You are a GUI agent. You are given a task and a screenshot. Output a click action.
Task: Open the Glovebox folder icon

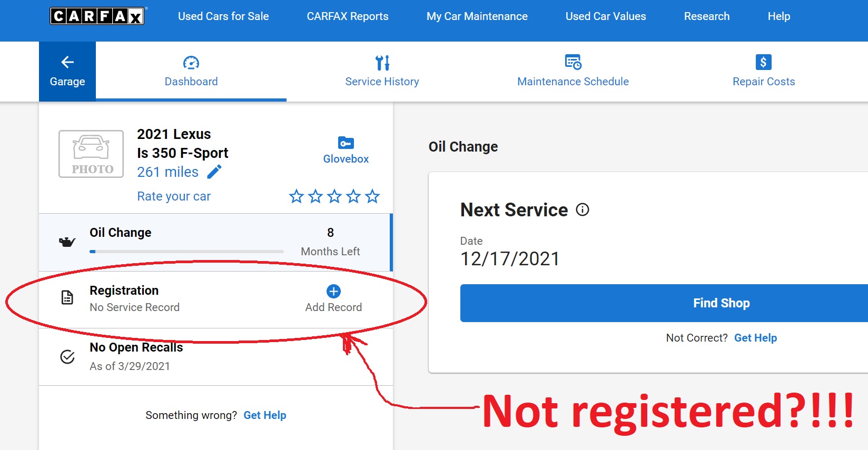[x=346, y=143]
